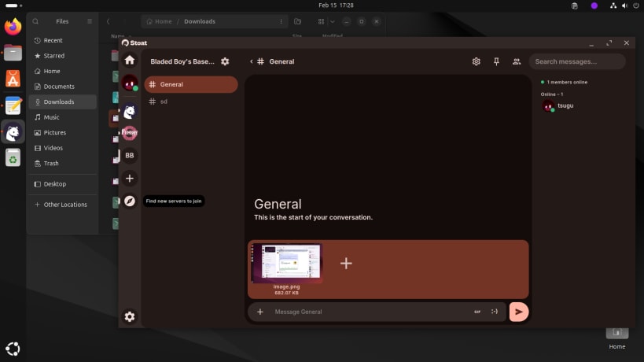The height and width of the screenshot is (362, 644).
Task: Open Desktop in Files sidebar
Action: point(62,184)
